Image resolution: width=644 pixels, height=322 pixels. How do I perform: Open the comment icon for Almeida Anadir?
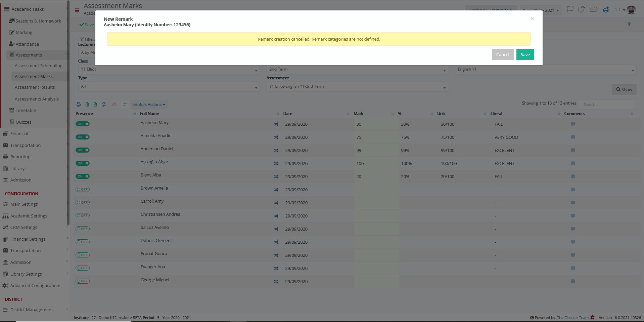pos(573,137)
